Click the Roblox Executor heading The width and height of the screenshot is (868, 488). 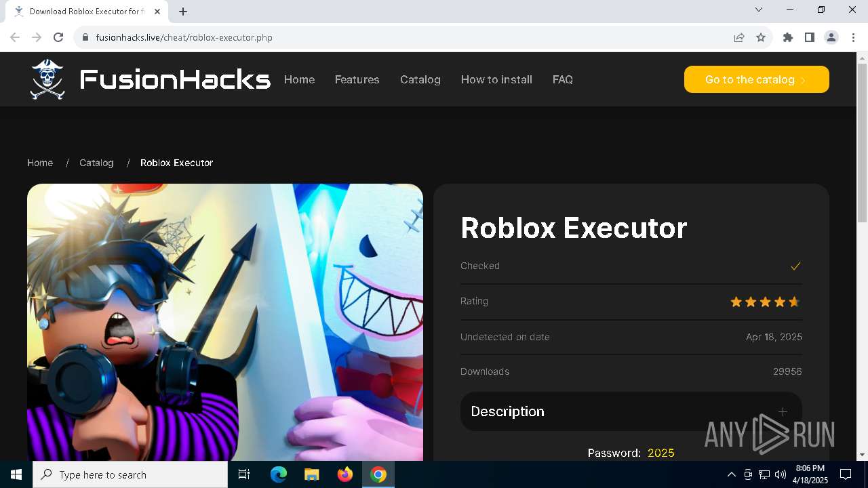pos(574,228)
